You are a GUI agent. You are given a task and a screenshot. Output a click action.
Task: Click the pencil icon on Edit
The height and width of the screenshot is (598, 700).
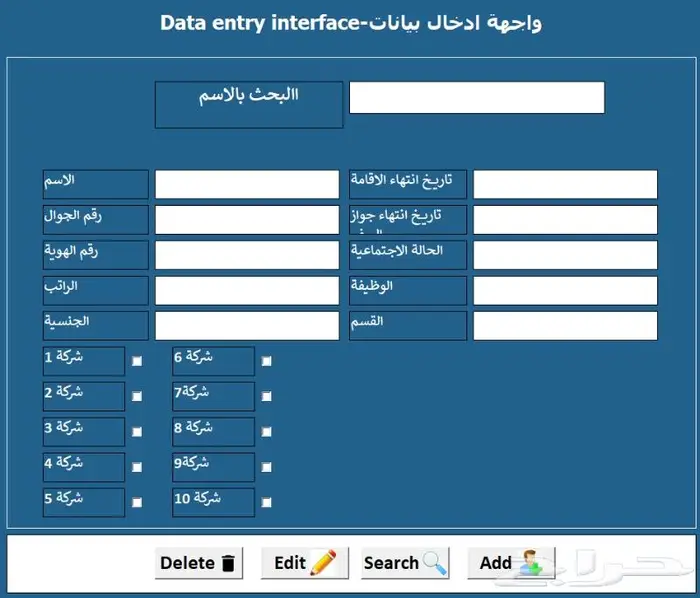pyautogui.click(x=323, y=563)
